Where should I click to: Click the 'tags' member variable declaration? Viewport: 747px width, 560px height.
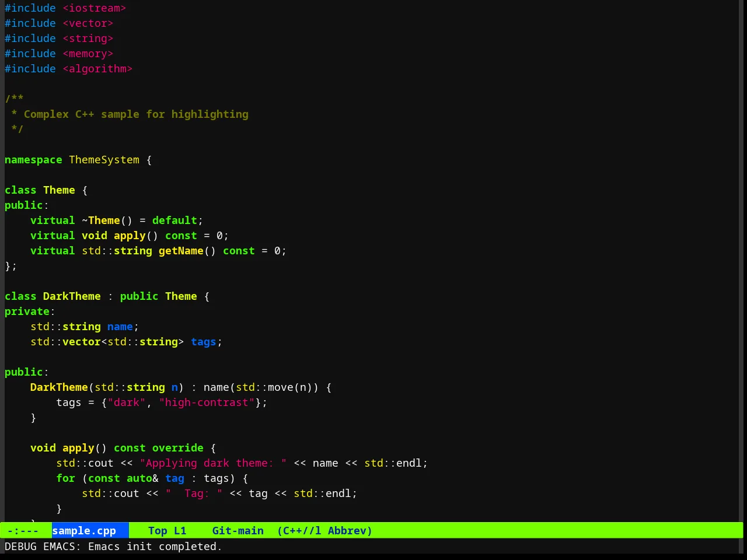[x=204, y=342]
